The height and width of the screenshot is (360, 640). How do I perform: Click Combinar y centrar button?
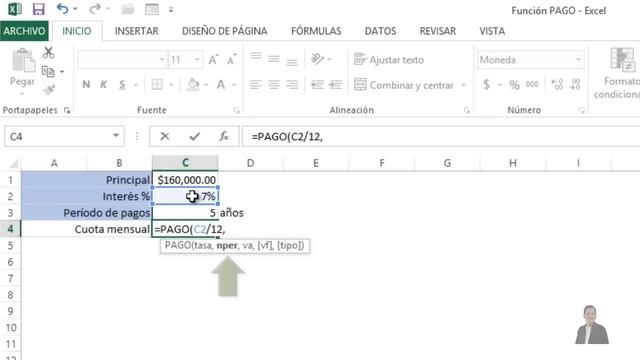pyautogui.click(x=404, y=85)
